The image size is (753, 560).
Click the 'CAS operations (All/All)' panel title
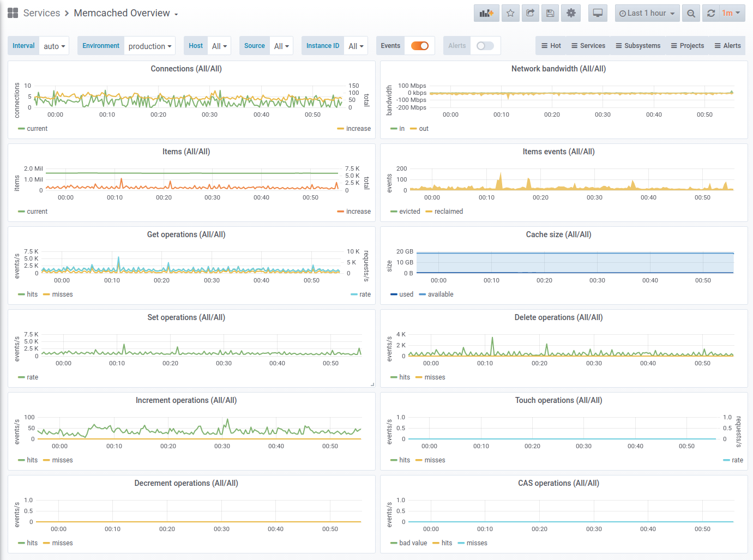coord(558,483)
